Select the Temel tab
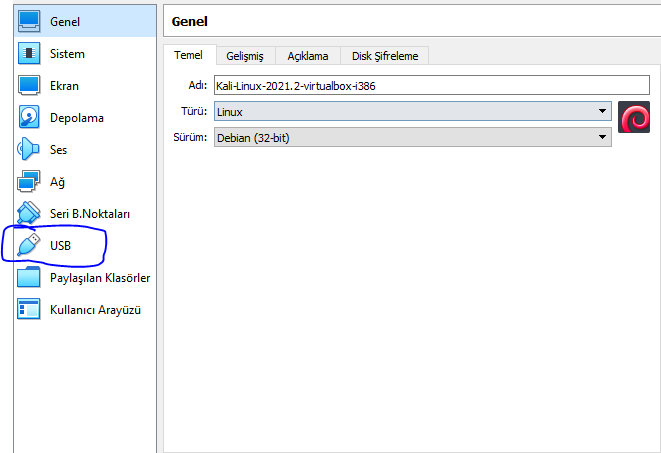 click(189, 56)
